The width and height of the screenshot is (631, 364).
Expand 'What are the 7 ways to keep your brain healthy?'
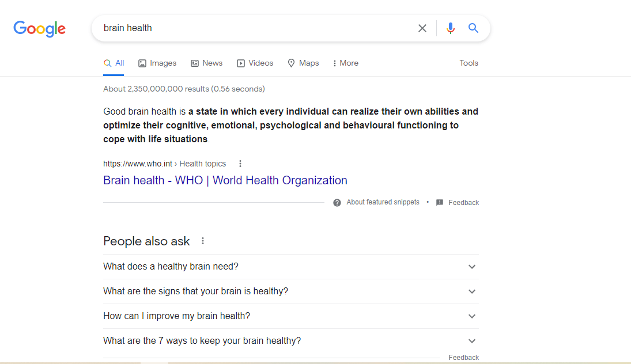pos(290,340)
